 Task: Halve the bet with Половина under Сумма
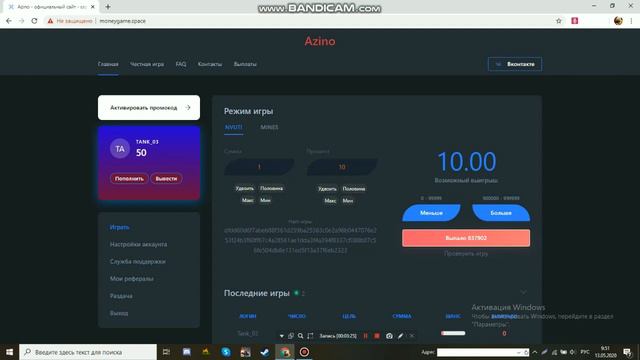(271, 188)
